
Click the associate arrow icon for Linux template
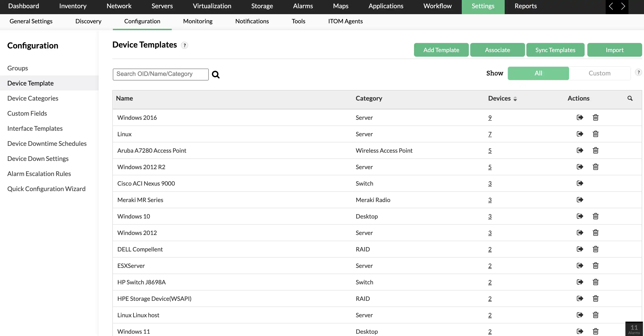[580, 134]
